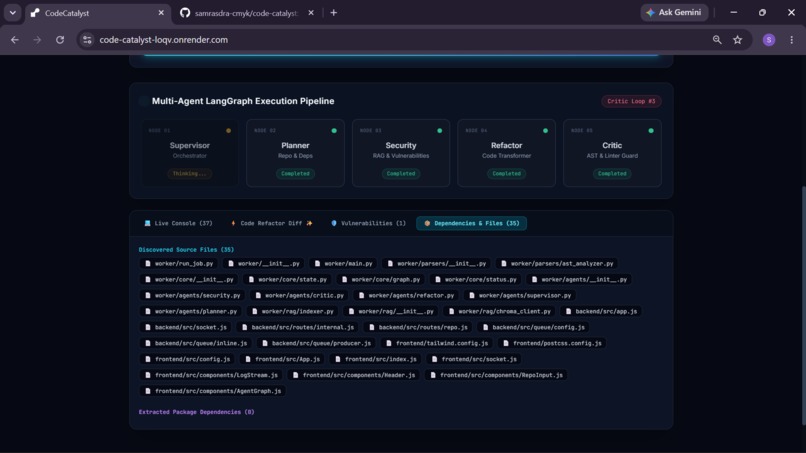806x453 pixels.
Task: Open the Live Console tab
Action: point(178,223)
